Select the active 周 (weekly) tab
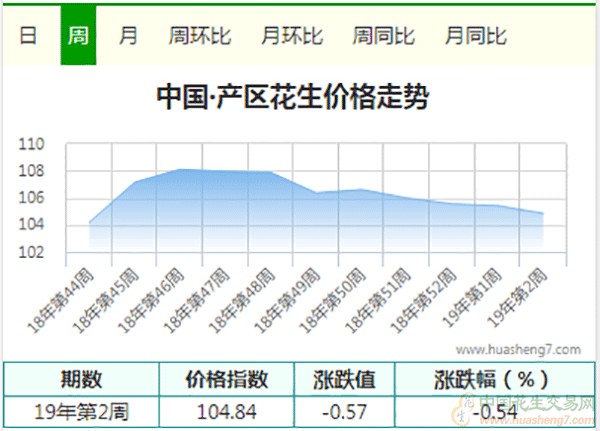Image resolution: width=600 pixels, height=431 pixels. click(78, 36)
